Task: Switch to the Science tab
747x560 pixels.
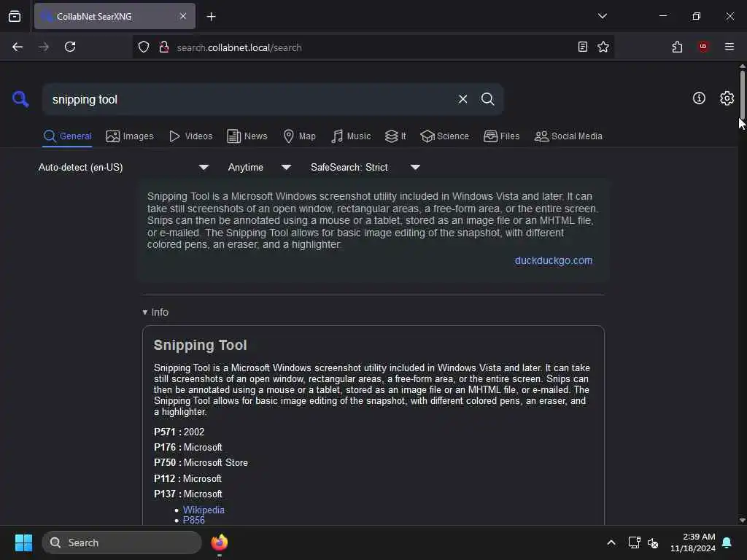Action: click(x=444, y=136)
